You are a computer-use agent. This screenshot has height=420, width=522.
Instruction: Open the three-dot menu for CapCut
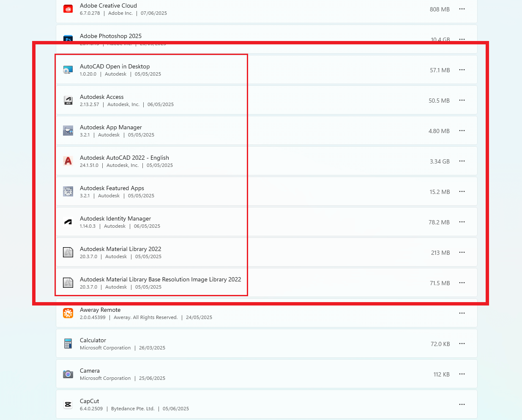pyautogui.click(x=462, y=404)
